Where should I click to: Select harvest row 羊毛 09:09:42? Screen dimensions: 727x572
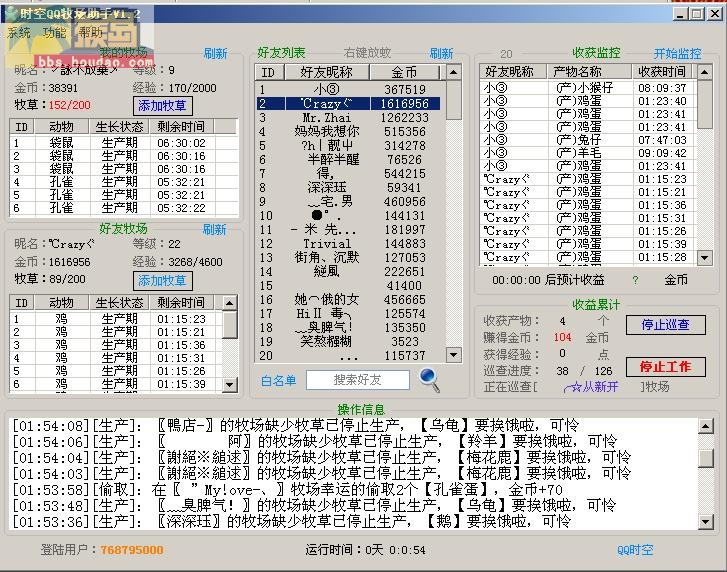tap(588, 153)
